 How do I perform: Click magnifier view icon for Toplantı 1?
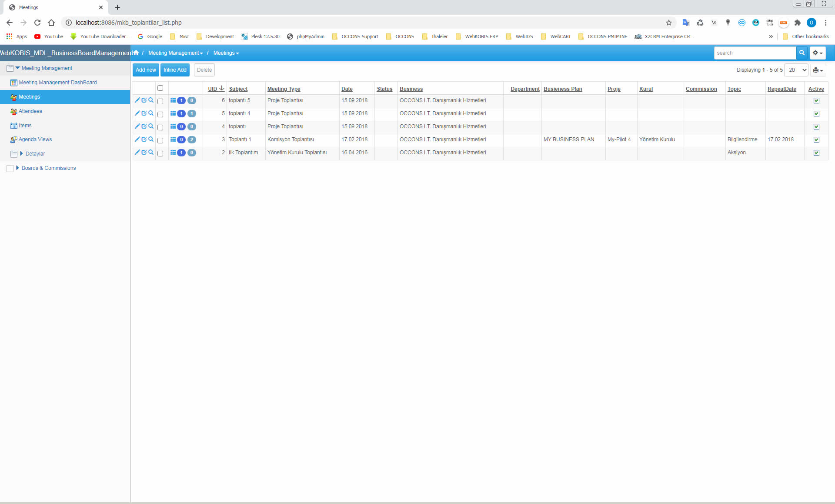pos(151,139)
